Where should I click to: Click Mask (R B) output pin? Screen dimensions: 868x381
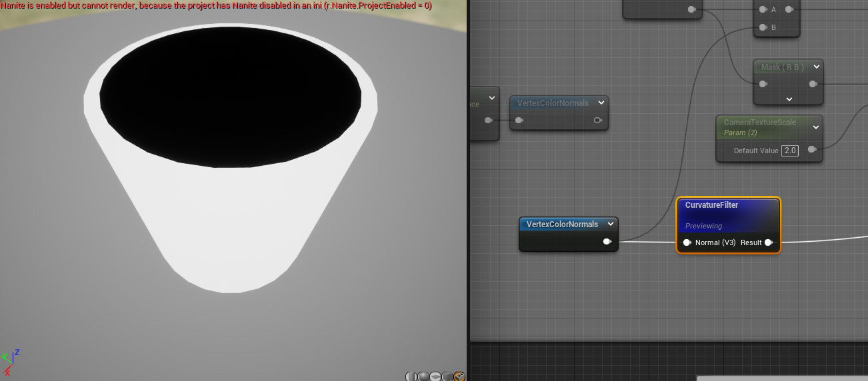pos(813,84)
